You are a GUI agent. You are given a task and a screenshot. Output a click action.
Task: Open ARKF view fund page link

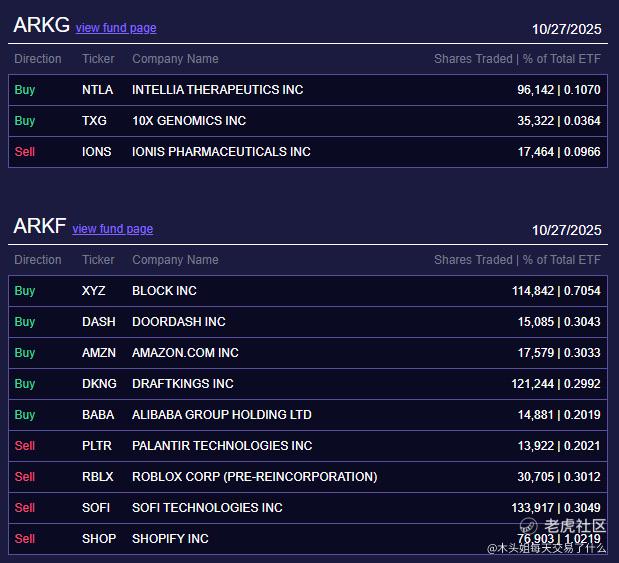tap(113, 229)
